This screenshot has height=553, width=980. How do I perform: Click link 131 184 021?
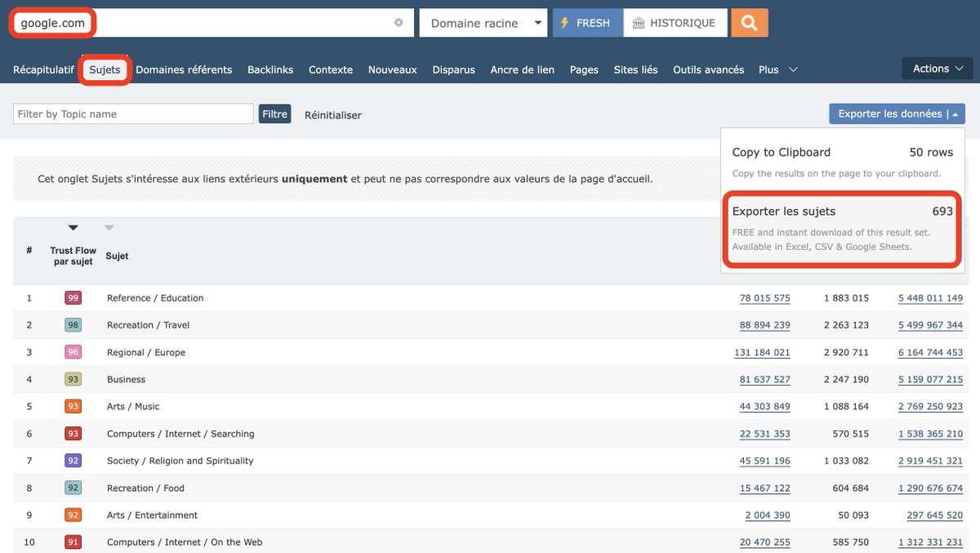[762, 352]
